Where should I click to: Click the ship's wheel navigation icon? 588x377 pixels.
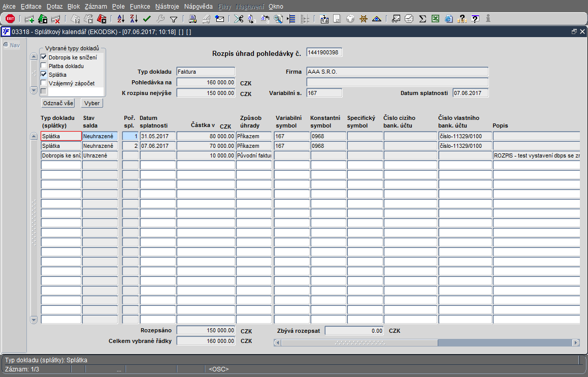click(364, 18)
